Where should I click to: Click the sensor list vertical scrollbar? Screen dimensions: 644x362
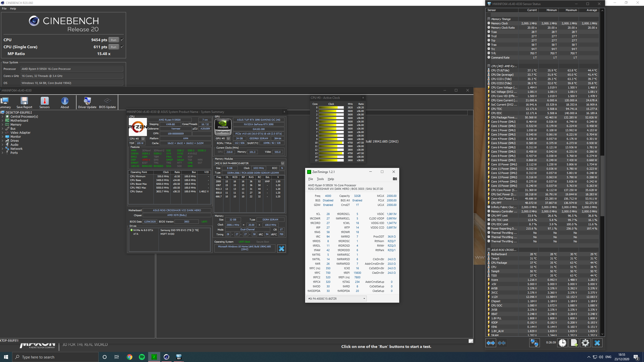602,186
